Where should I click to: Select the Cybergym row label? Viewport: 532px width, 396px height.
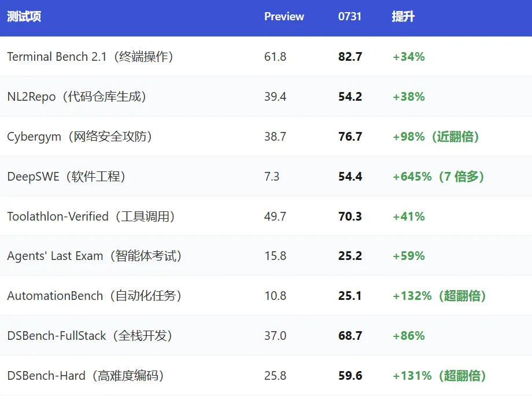point(79,137)
